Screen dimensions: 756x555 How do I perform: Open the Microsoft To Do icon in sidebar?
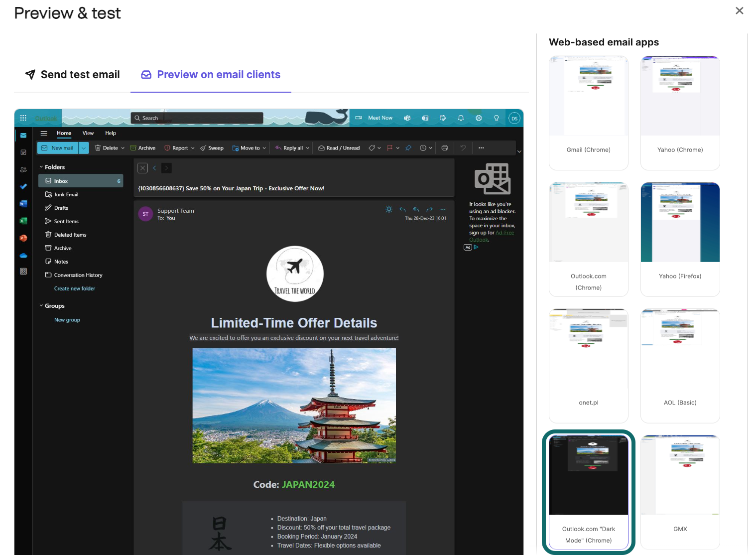(23, 187)
